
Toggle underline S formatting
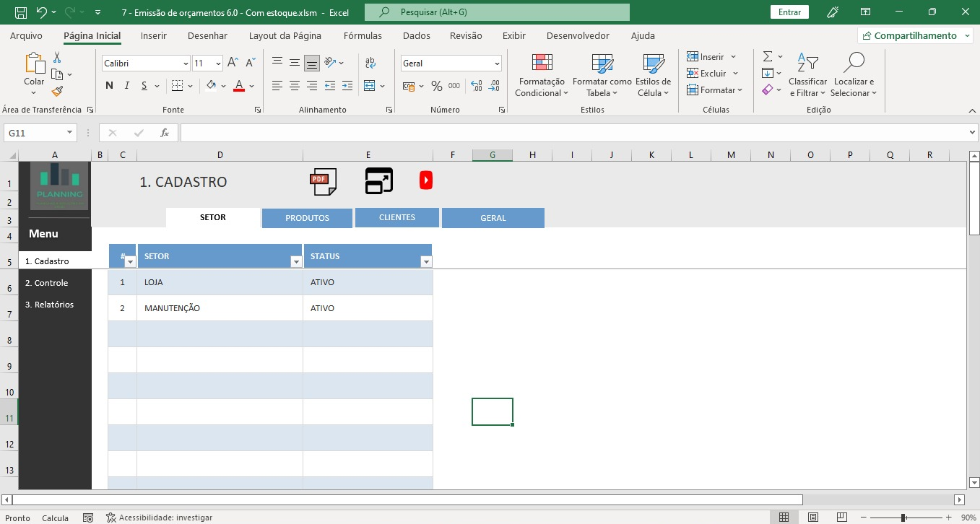pyautogui.click(x=144, y=86)
